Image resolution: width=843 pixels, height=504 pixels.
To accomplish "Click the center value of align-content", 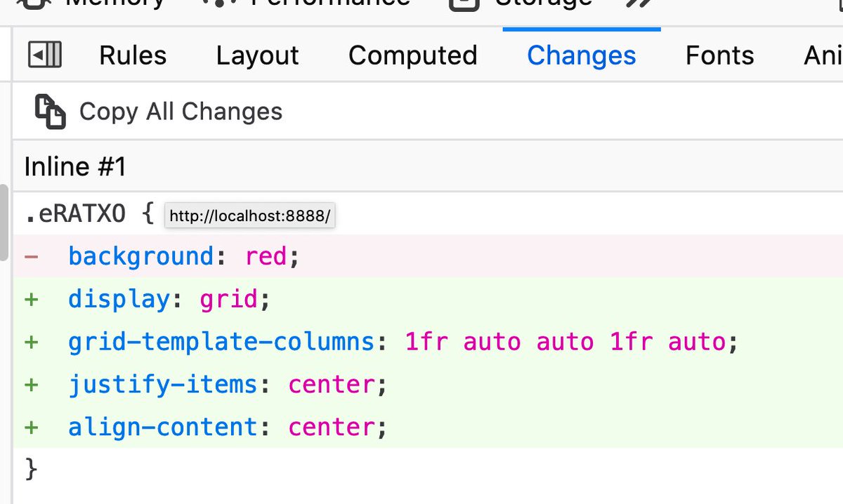I will 332,427.
